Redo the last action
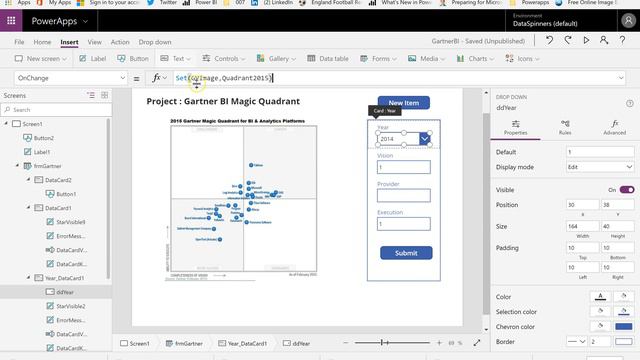Screen dimensions: 640x360 [568, 40]
